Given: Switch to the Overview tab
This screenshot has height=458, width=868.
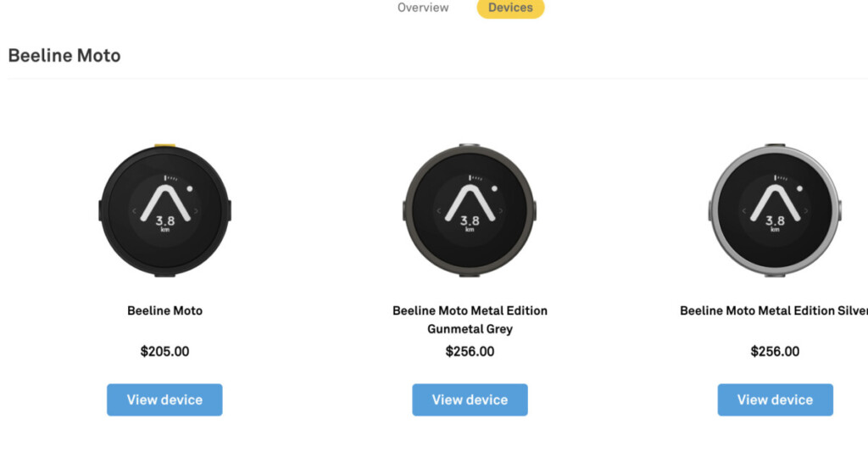Looking at the screenshot, I should [423, 8].
